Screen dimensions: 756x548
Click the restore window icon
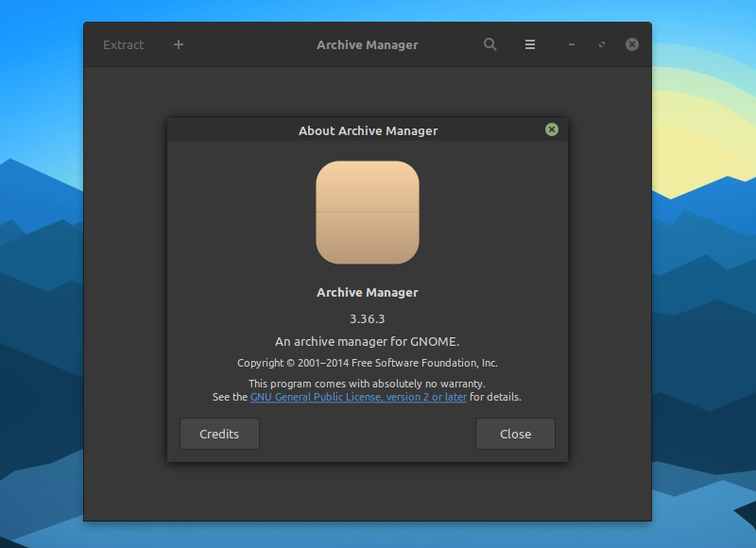[x=601, y=44]
